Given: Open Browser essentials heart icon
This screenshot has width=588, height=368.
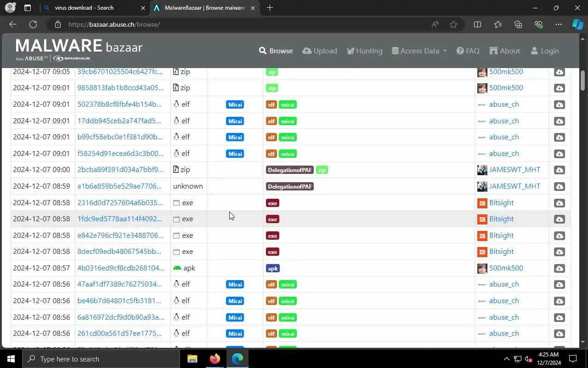Looking at the screenshot, I should pyautogui.click(x=538, y=24).
